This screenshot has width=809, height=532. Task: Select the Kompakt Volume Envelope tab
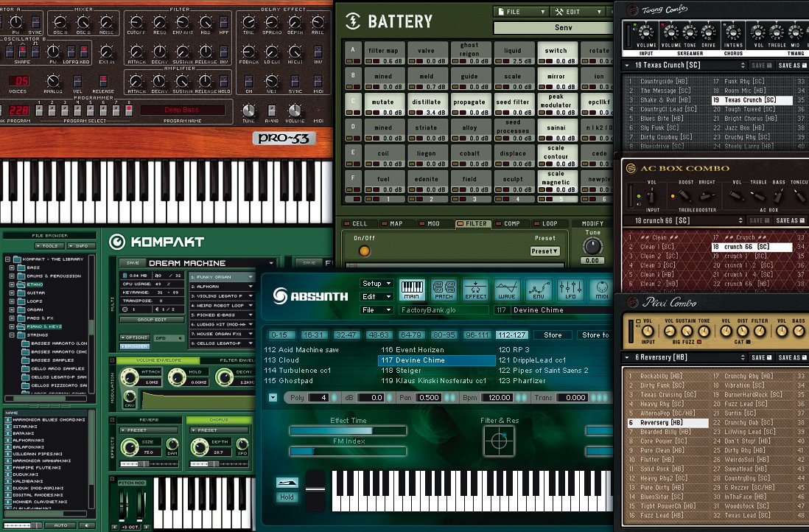click(158, 360)
